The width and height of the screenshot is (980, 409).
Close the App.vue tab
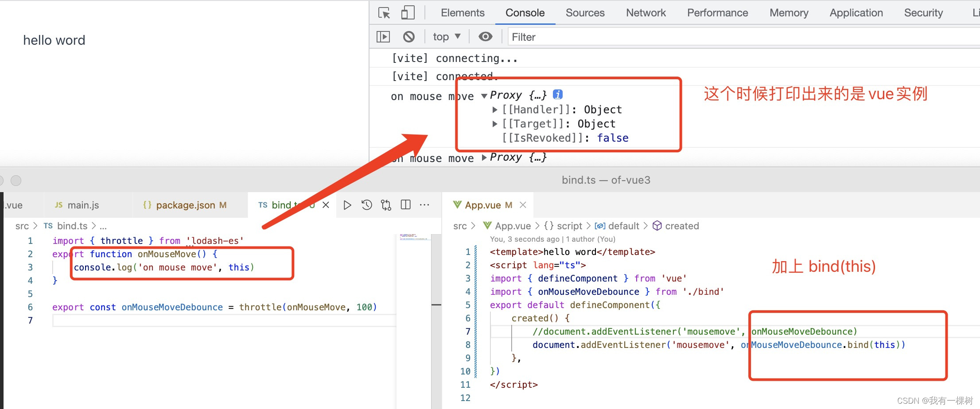(x=523, y=205)
